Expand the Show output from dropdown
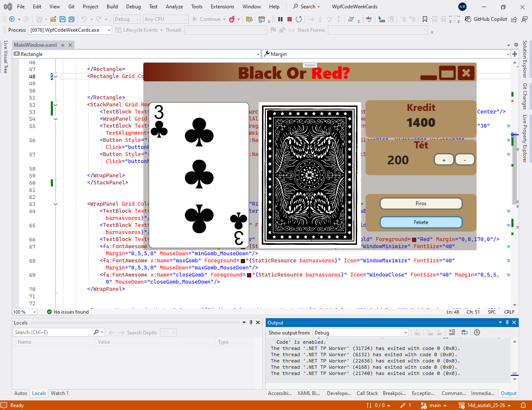 tap(405, 332)
